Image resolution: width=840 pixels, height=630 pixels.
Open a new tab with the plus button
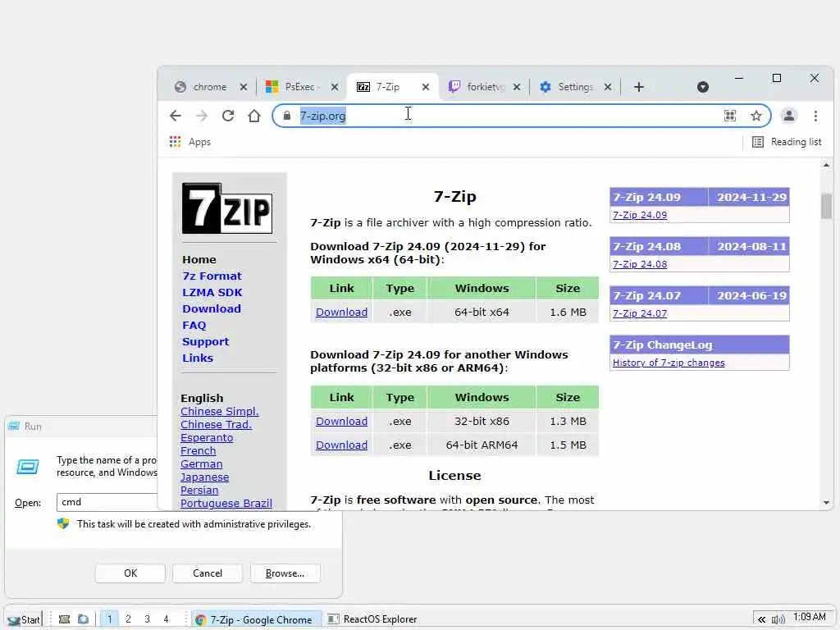coord(638,87)
